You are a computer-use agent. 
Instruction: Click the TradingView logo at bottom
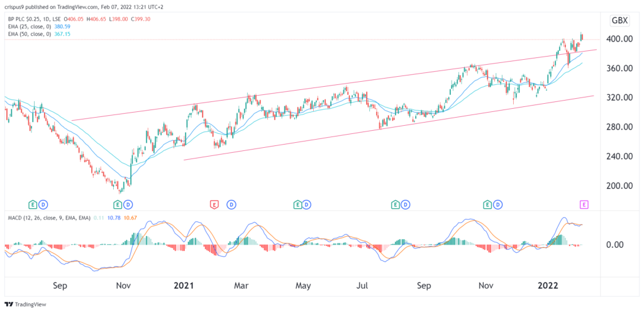(25, 304)
